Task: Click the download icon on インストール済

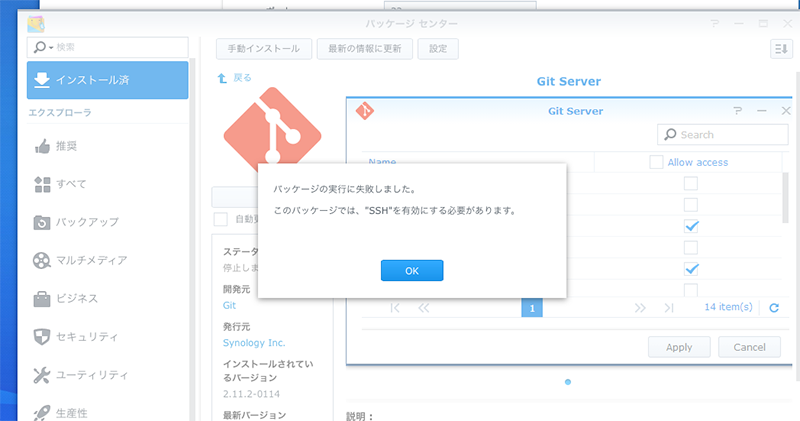Action: coord(42,80)
